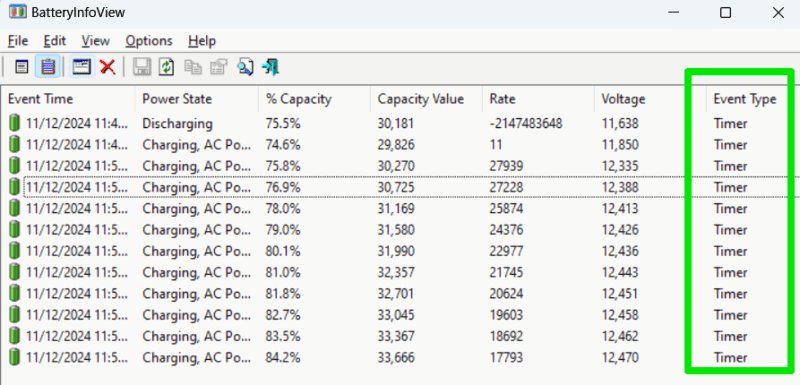The image size is (800, 385).
Task: Sort by % Capacity column header
Action: click(x=314, y=98)
